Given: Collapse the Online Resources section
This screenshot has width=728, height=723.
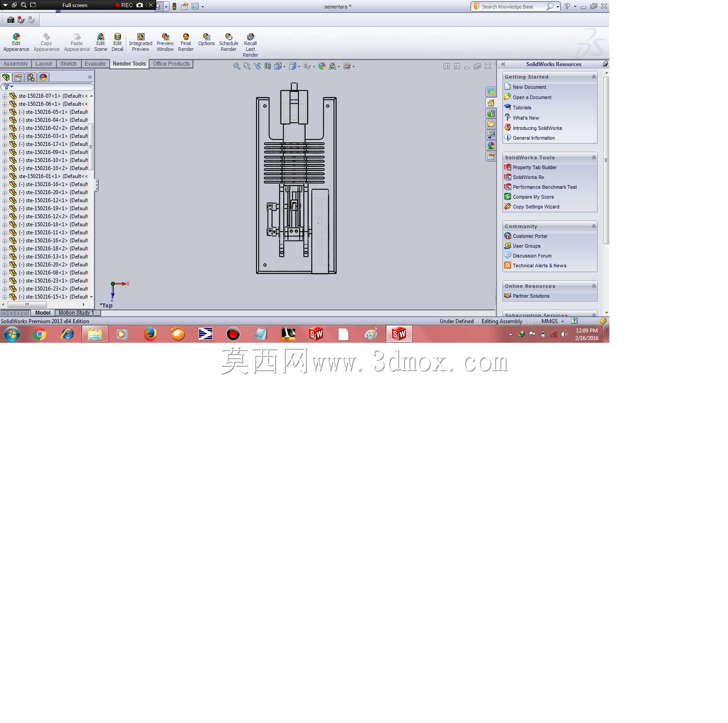Looking at the screenshot, I should click(x=594, y=286).
